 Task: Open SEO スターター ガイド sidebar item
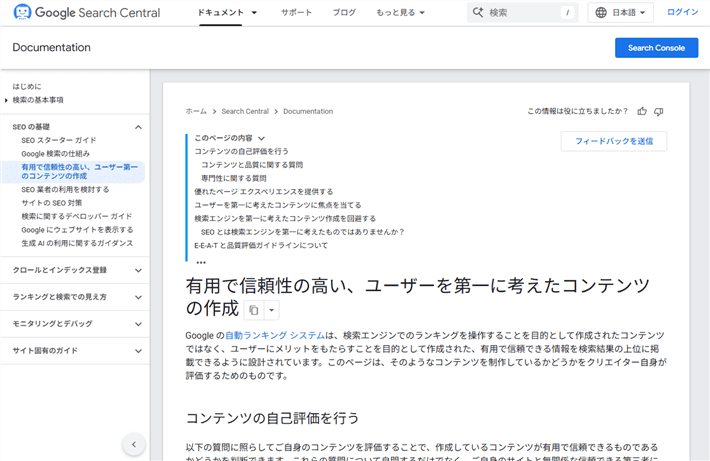click(x=59, y=140)
